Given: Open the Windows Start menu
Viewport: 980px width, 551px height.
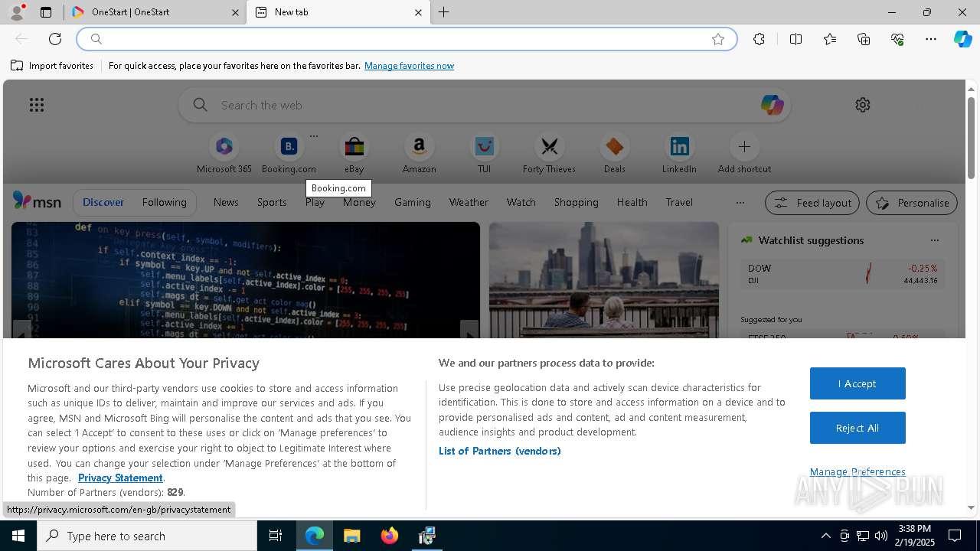Looking at the screenshot, I should (18, 536).
